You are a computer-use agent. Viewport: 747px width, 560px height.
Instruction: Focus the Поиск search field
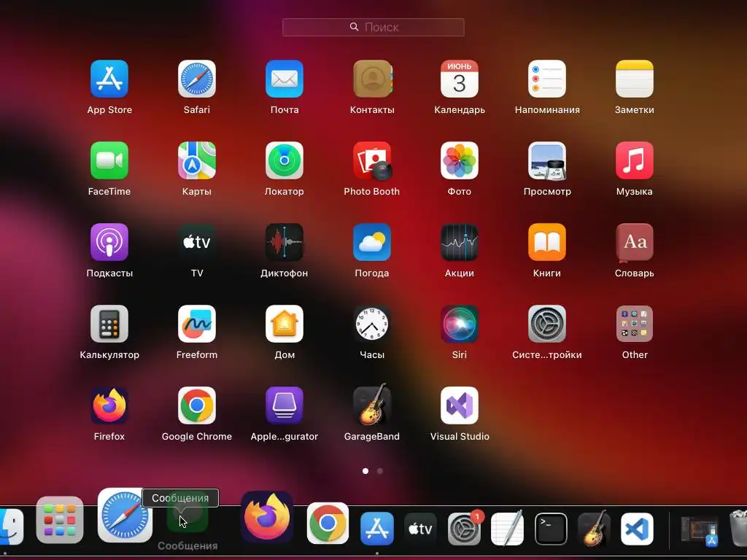[373, 27]
